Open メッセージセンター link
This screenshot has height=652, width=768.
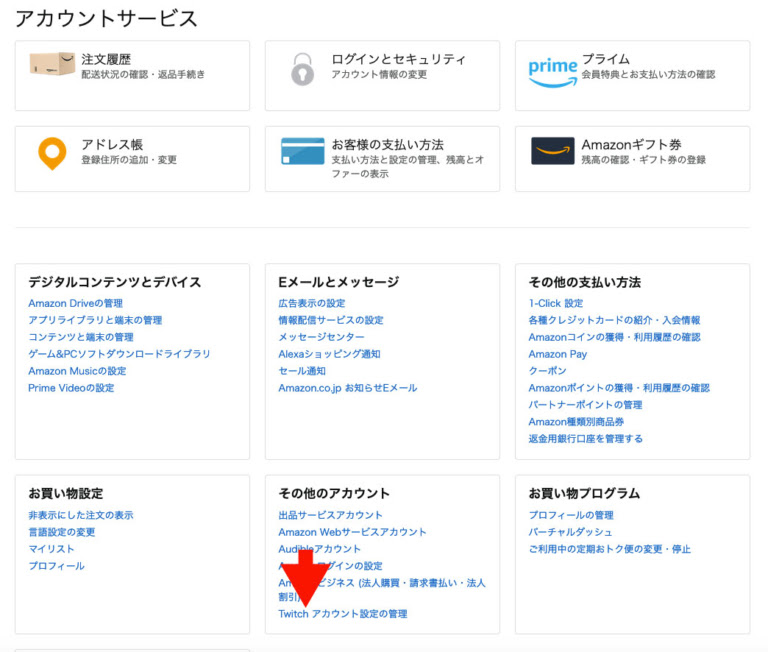tap(321, 337)
